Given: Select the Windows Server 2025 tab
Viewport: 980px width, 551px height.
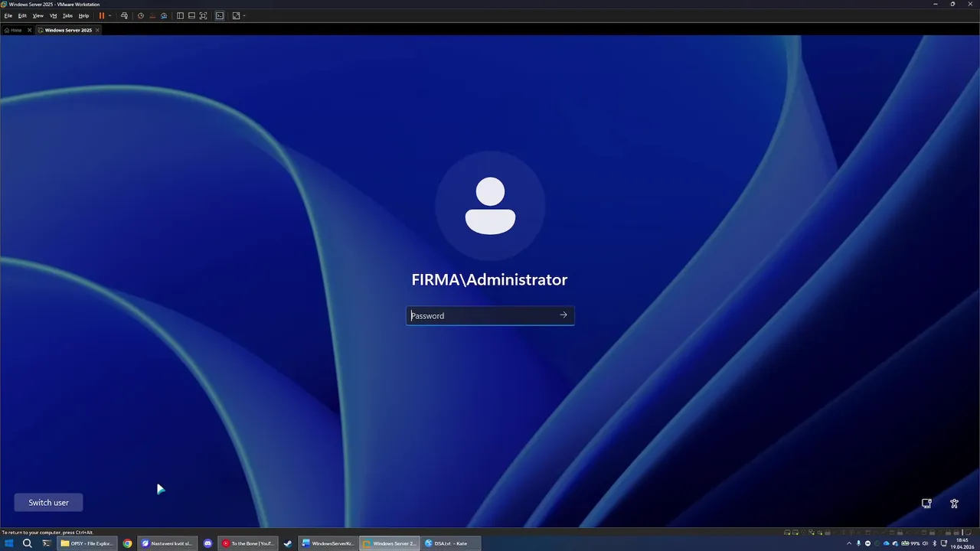Looking at the screenshot, I should click(x=65, y=30).
